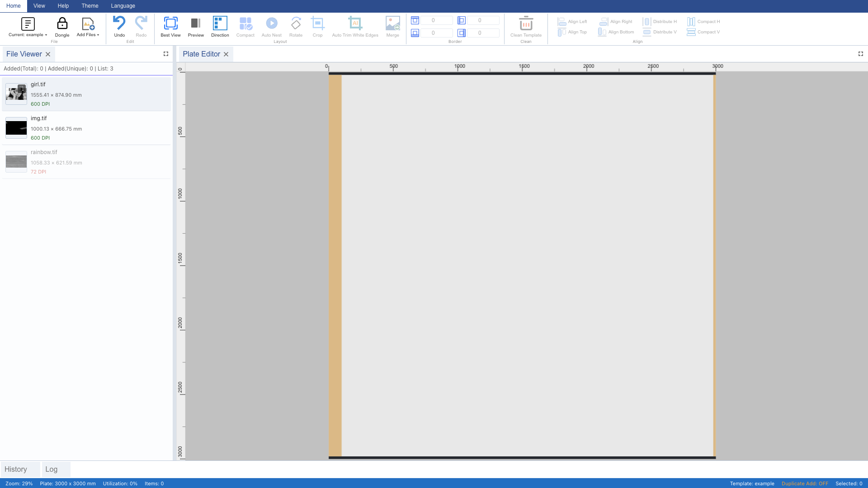Click in the bottom border value field

[x=436, y=33]
